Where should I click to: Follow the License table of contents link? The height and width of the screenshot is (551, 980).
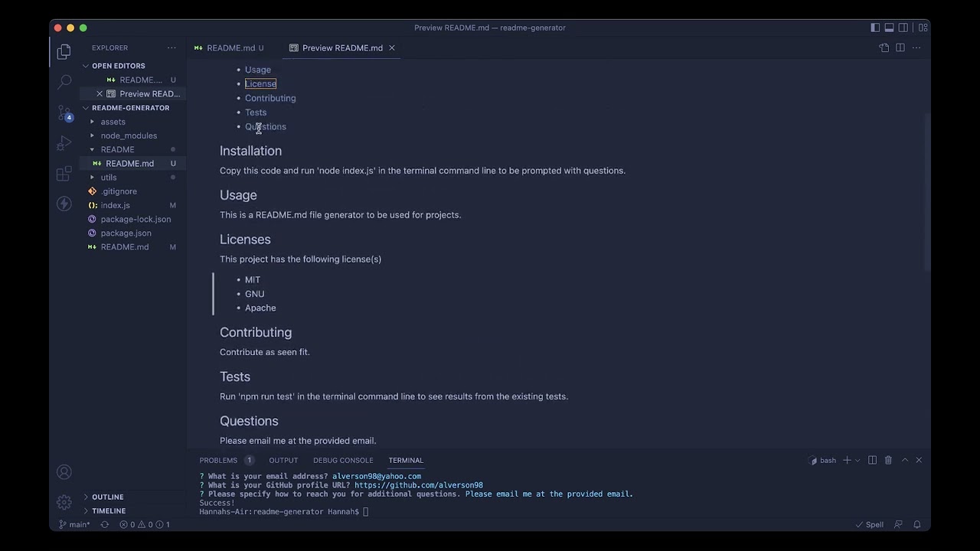tap(260, 83)
